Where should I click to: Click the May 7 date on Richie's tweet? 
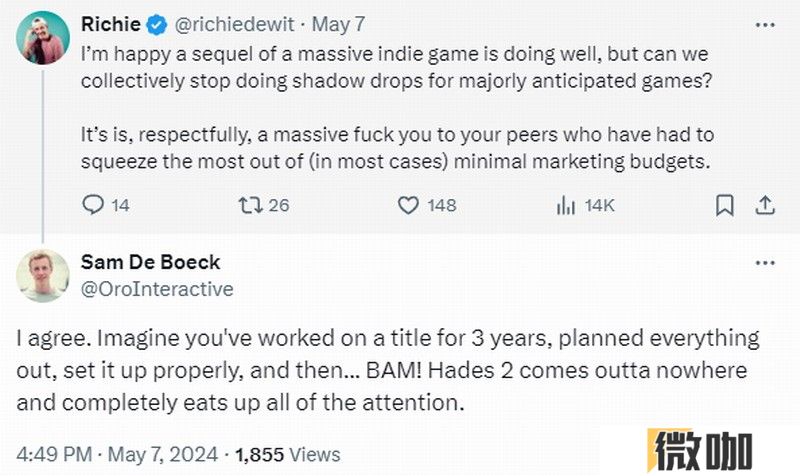(x=338, y=24)
